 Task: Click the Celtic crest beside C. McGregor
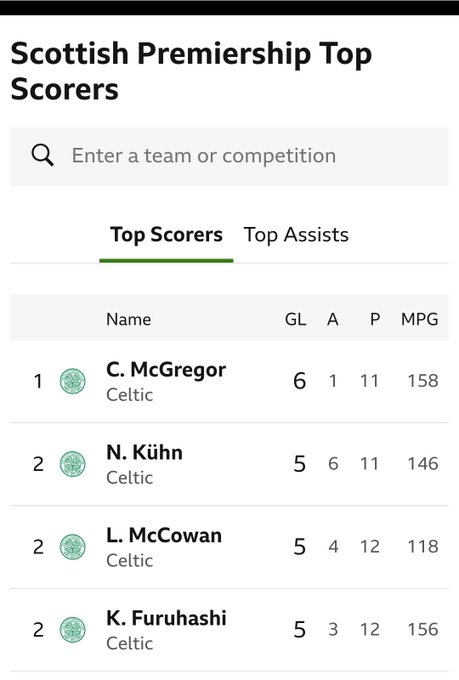coord(72,381)
